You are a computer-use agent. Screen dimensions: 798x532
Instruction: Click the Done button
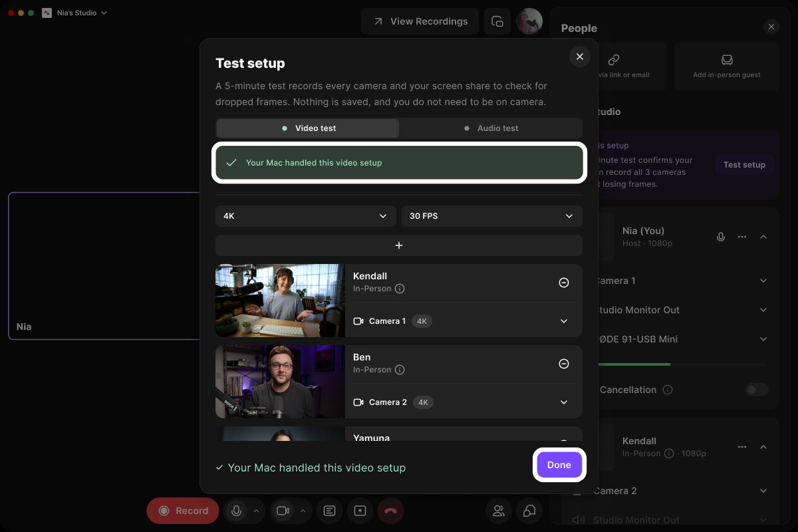[559, 465]
